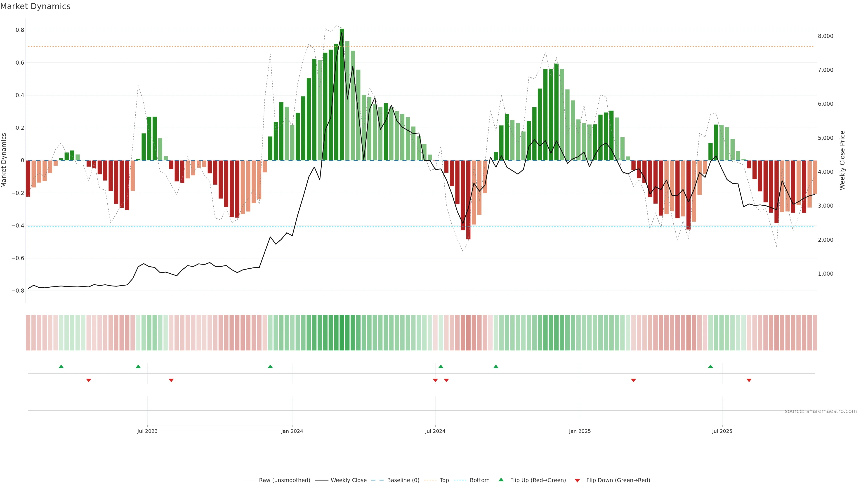Click the green flip-up triangle just before Jul 2025
The width and height of the screenshot is (868, 488).
point(710,366)
